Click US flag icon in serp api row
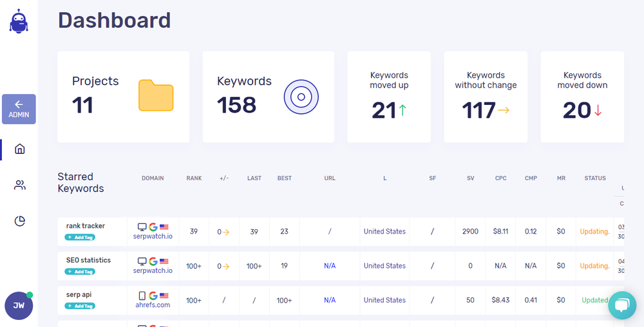Image resolution: width=644 pixels, height=327 pixels. 164,296
